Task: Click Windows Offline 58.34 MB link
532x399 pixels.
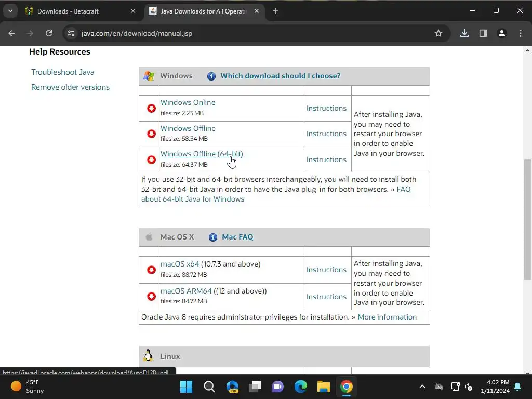Action: [188, 128]
